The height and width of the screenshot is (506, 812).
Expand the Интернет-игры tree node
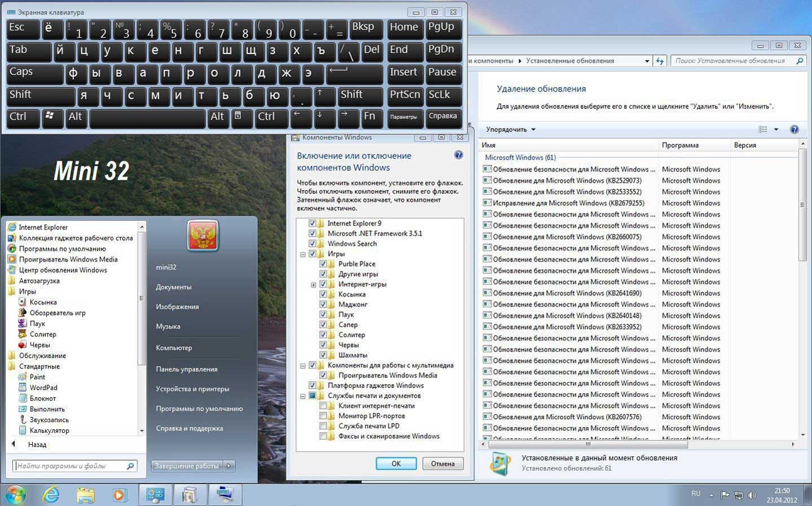coord(313,285)
